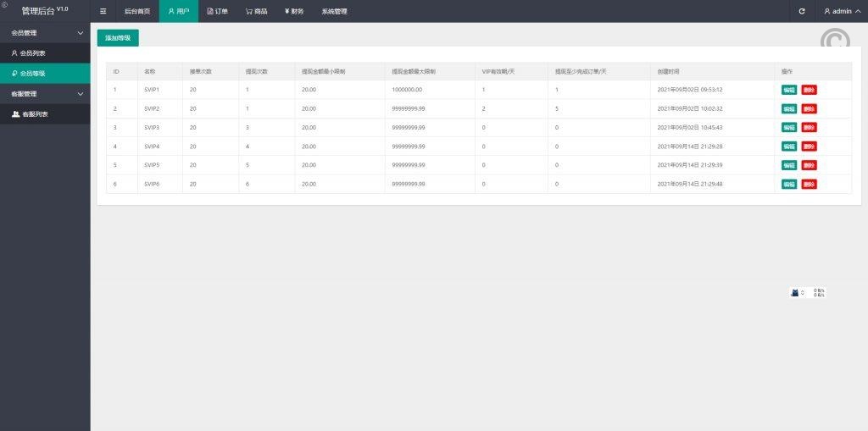Click the red 删除 button for SVIP6
Image resolution: width=868 pixels, height=431 pixels.
point(809,184)
